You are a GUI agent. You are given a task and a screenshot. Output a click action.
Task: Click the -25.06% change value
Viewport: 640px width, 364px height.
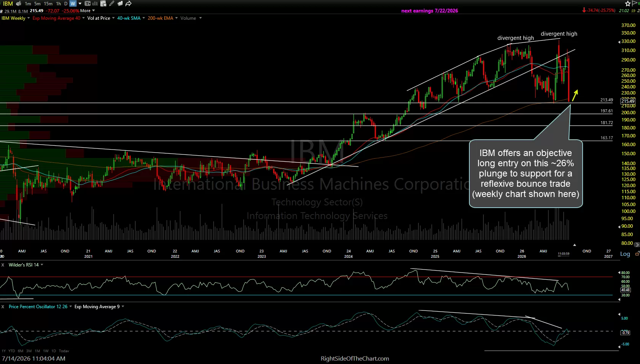pos(71,11)
